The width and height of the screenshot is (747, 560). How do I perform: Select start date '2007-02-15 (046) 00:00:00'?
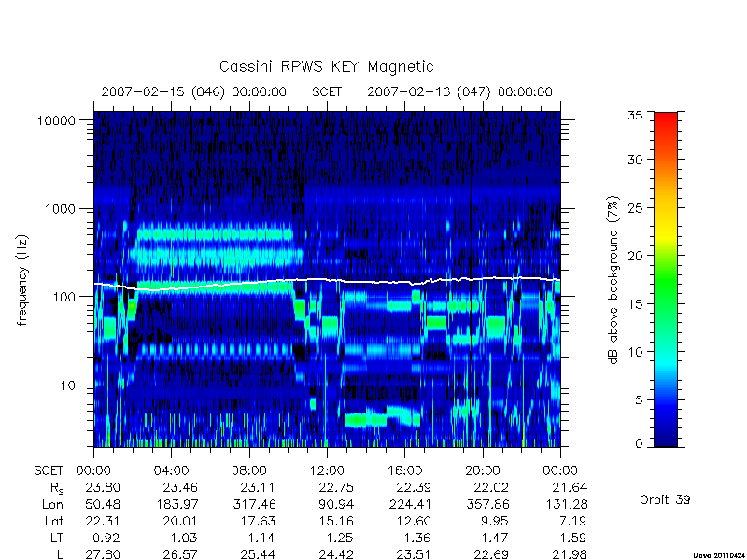194,91
